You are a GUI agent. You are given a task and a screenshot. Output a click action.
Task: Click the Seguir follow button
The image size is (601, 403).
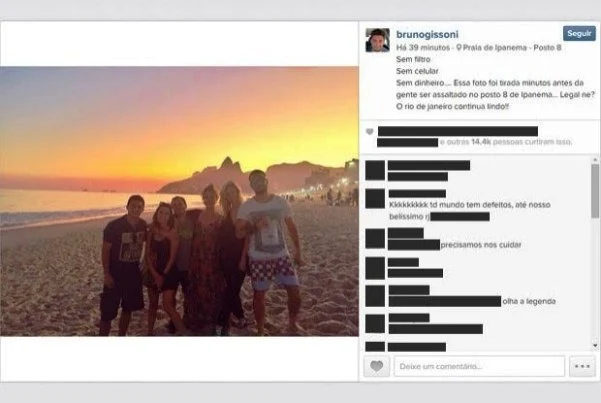click(579, 34)
